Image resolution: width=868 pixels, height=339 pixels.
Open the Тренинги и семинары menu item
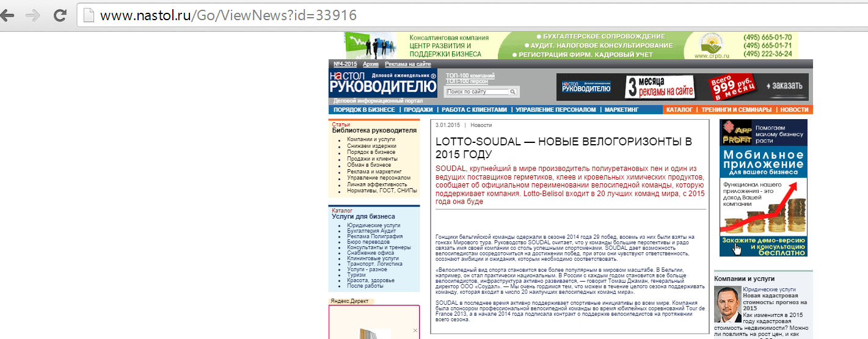[737, 110]
